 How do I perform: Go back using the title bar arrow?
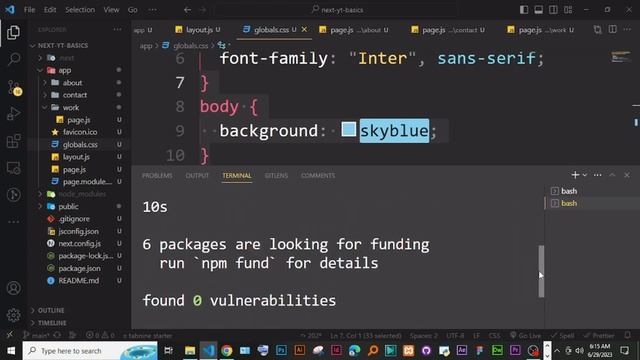[x=187, y=10]
